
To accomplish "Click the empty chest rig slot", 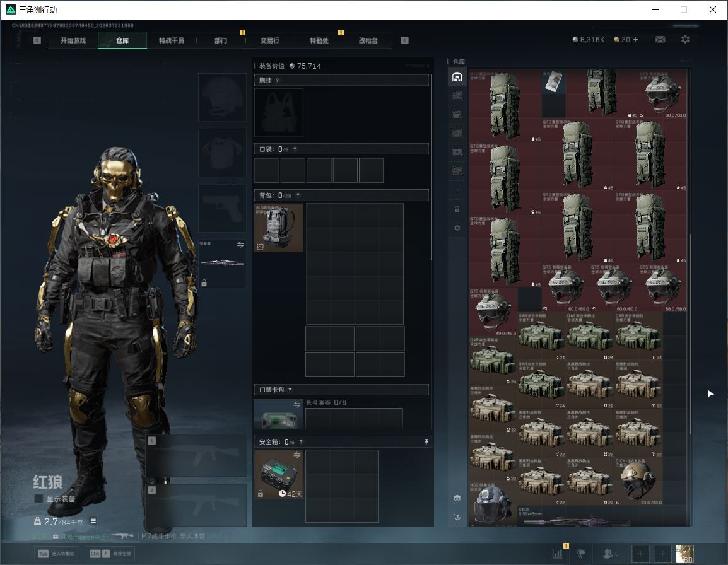I will [x=279, y=112].
